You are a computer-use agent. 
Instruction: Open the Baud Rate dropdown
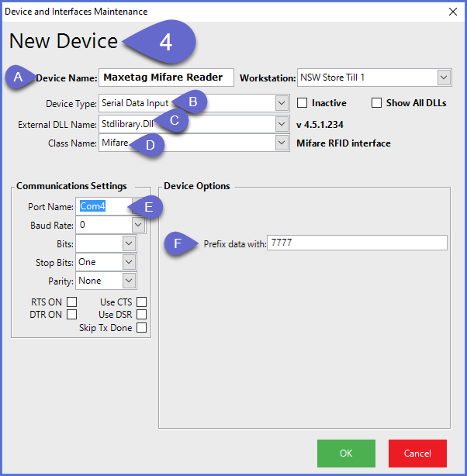pyautogui.click(x=138, y=225)
